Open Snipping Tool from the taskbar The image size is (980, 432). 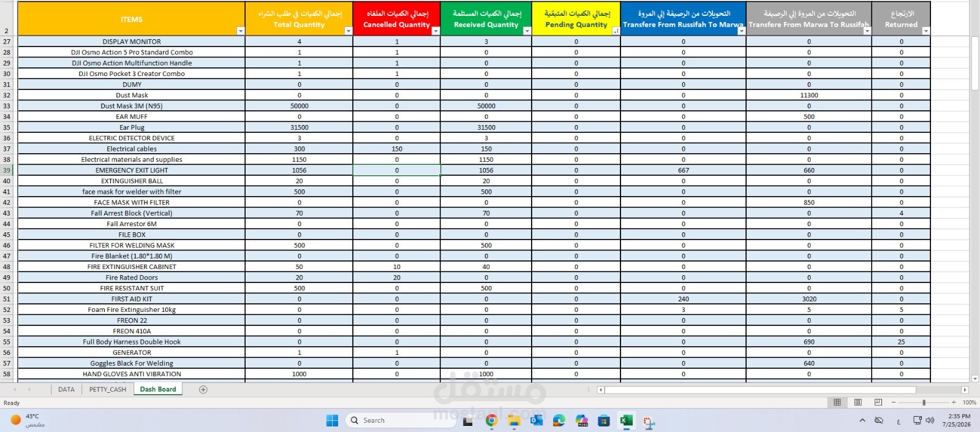point(649,421)
